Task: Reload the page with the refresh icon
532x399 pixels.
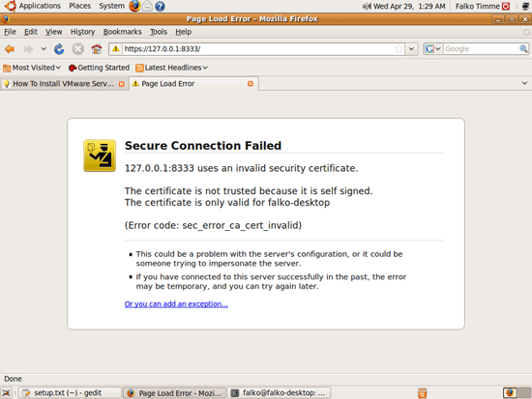Action: click(59, 49)
